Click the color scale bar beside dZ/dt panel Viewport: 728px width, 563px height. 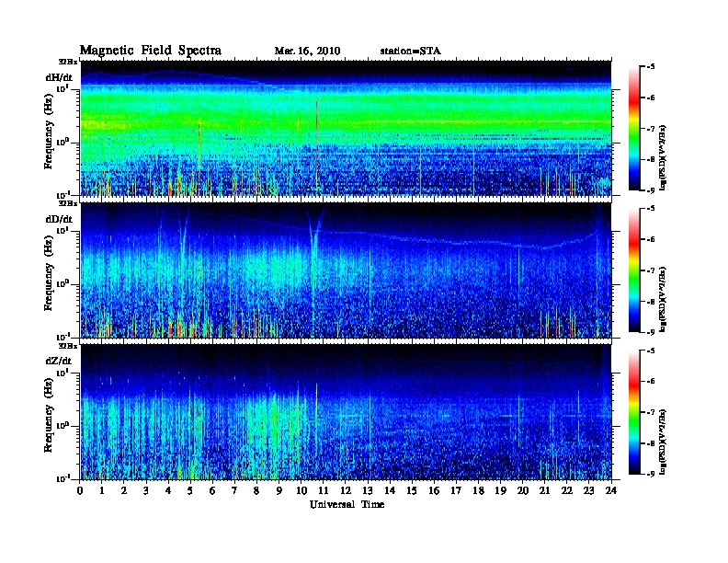click(634, 412)
